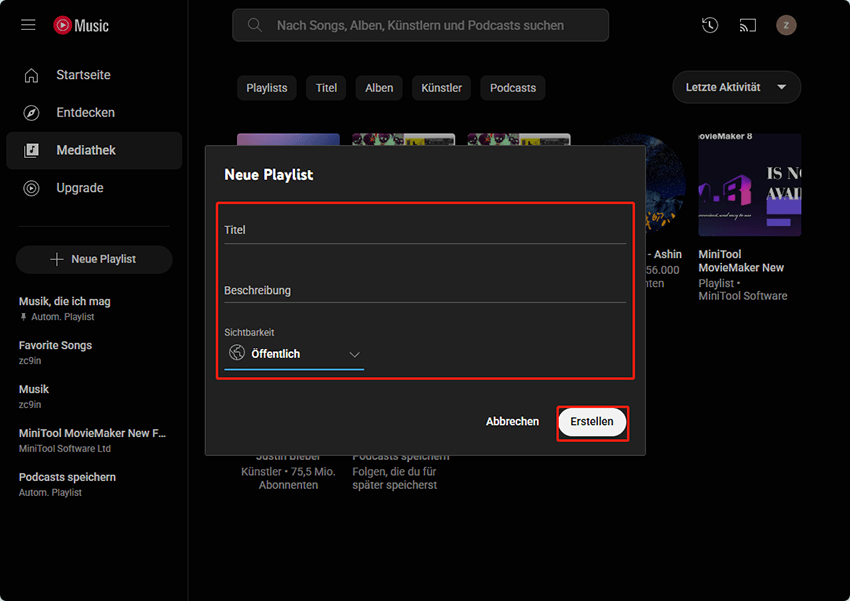850x601 pixels.
Task: Click the MiniTool MovieMaker New title
Action: [x=741, y=261]
